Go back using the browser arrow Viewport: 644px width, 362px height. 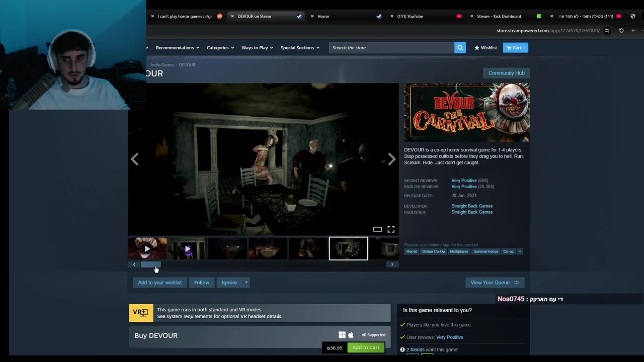pos(633,31)
